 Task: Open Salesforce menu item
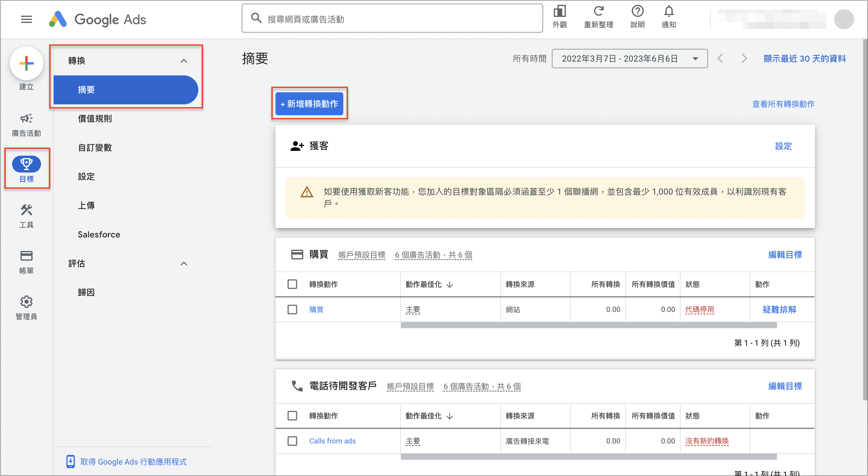[x=99, y=234]
